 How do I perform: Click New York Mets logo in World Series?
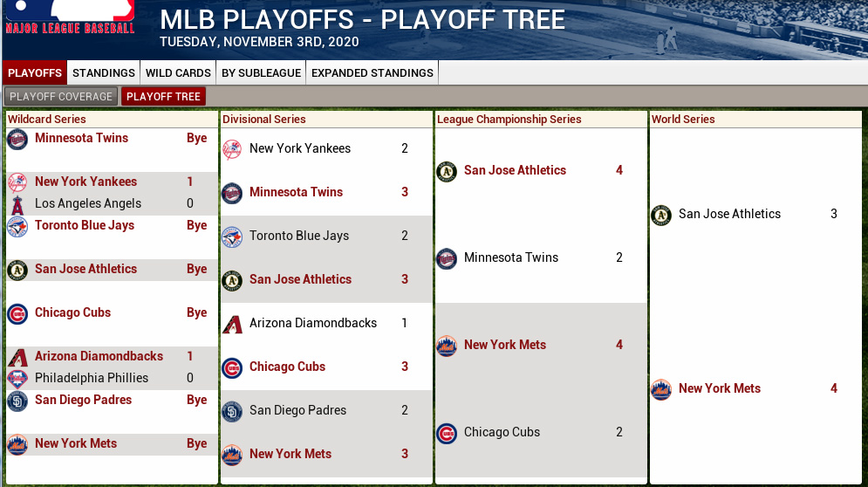[x=661, y=389]
